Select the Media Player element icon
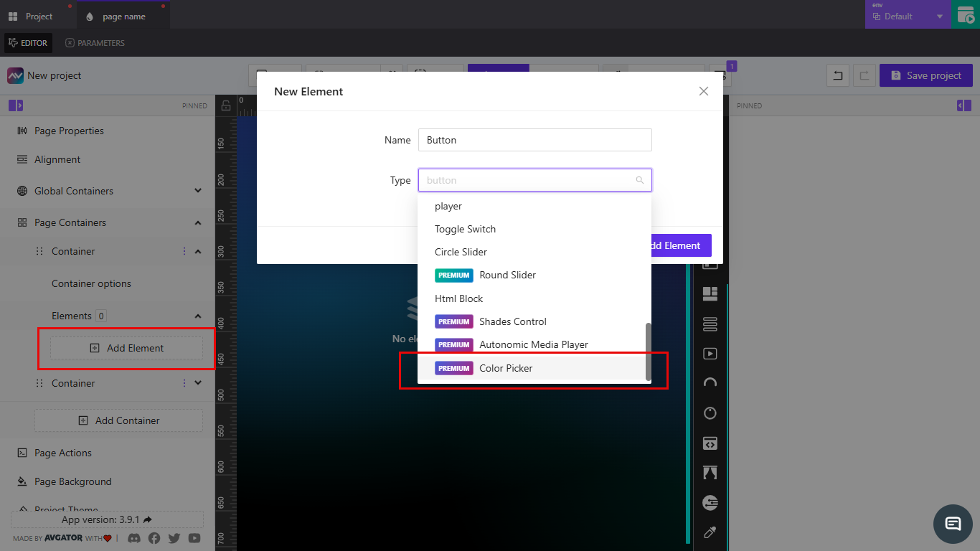This screenshot has height=551, width=980. 710,353
